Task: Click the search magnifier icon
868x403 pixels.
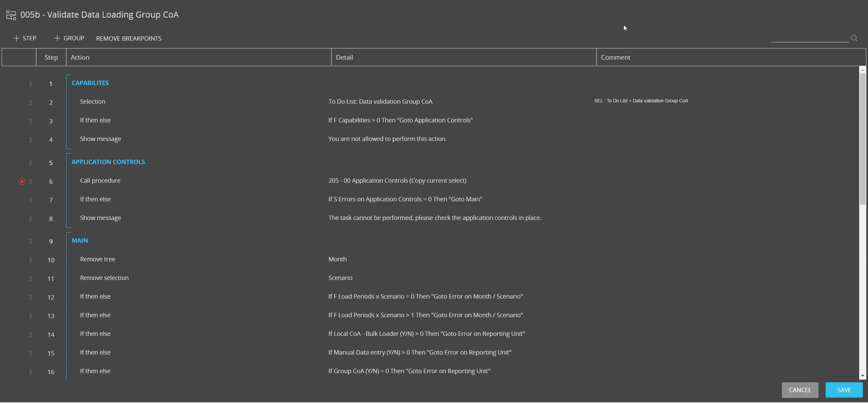Action: [x=854, y=39]
